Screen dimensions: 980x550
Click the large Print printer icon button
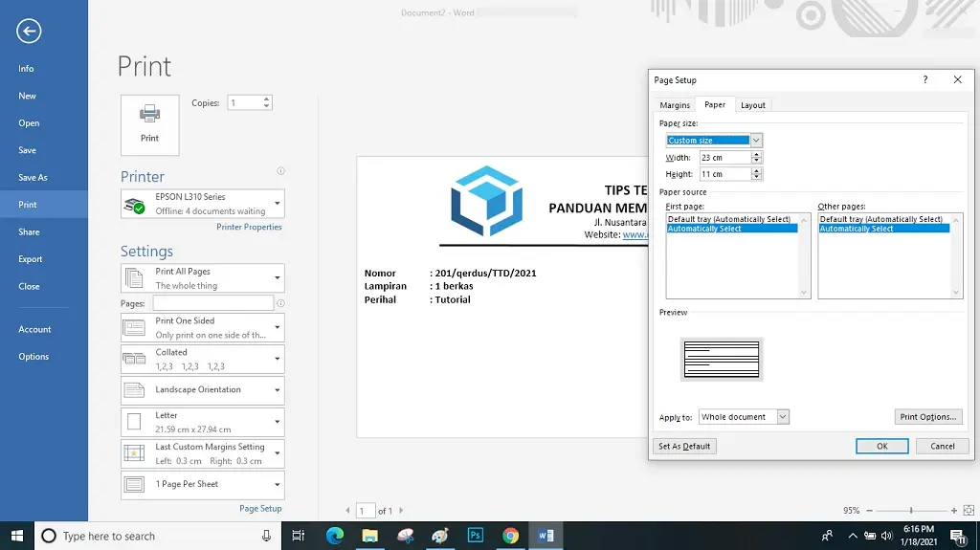[x=150, y=125]
